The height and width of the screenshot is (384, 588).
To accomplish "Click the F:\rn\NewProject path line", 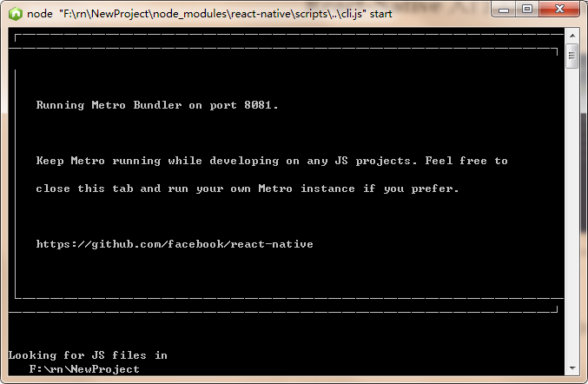I will click(84, 369).
